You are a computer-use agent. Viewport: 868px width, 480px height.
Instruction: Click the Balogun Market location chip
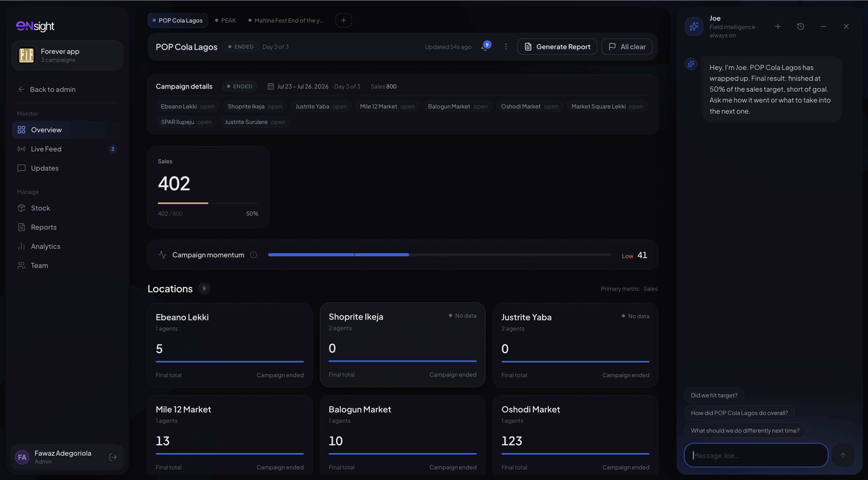[x=458, y=106]
